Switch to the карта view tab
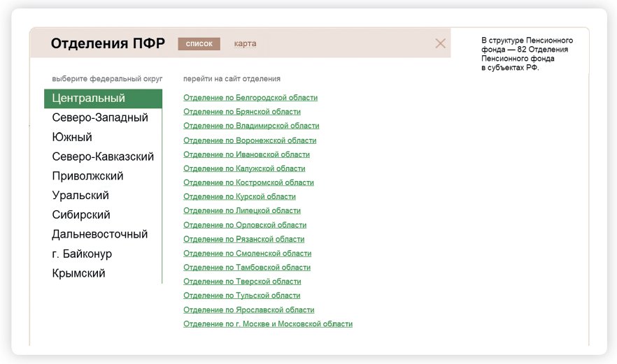Screen dimensions: 617x364 tap(245, 43)
